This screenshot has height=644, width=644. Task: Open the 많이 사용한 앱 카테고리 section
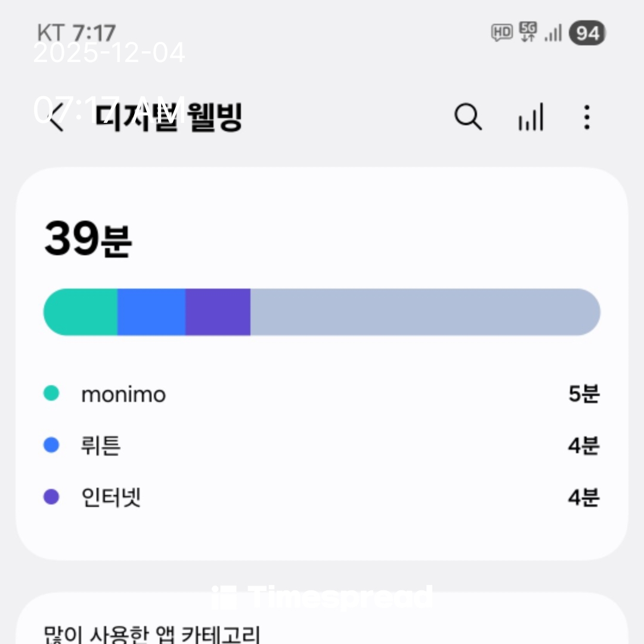pyautogui.click(x=152, y=633)
